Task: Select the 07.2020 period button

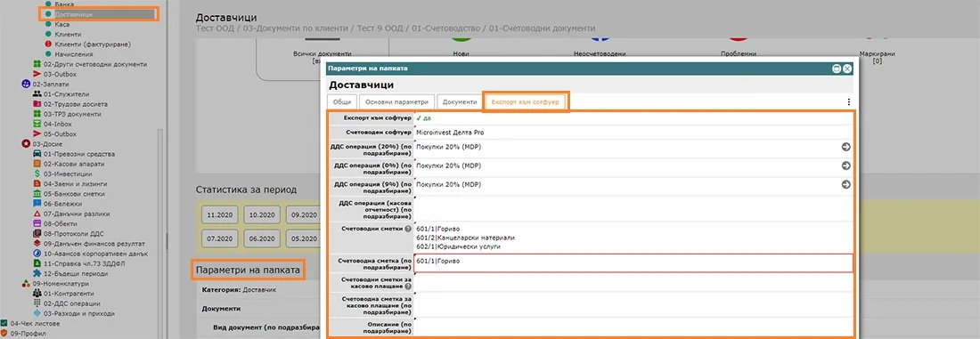Action: pyautogui.click(x=219, y=238)
